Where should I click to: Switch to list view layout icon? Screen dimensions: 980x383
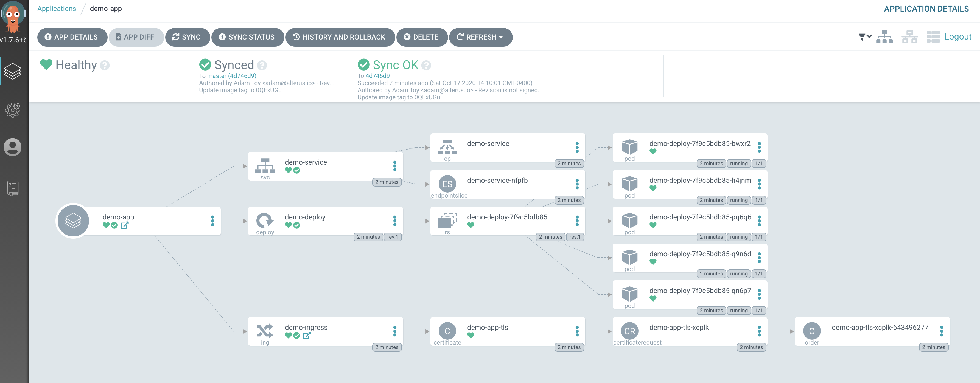[x=933, y=37]
